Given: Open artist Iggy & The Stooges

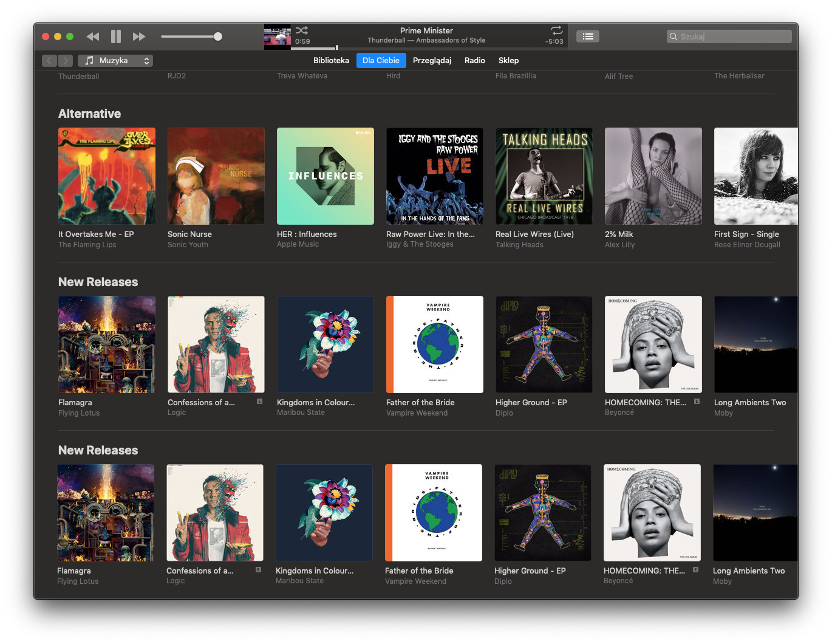Looking at the screenshot, I should tap(420, 244).
